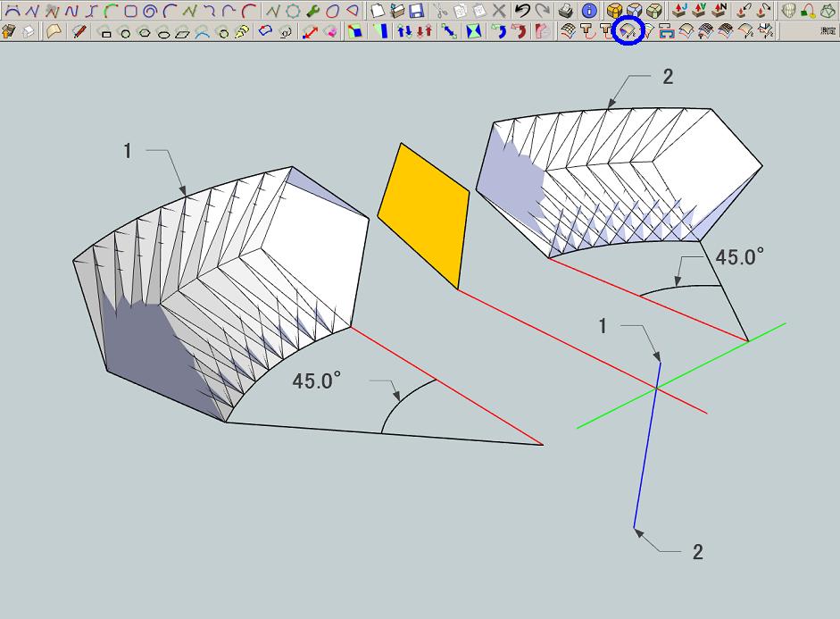
Task: Click the Copy icon
Action: click(x=460, y=10)
